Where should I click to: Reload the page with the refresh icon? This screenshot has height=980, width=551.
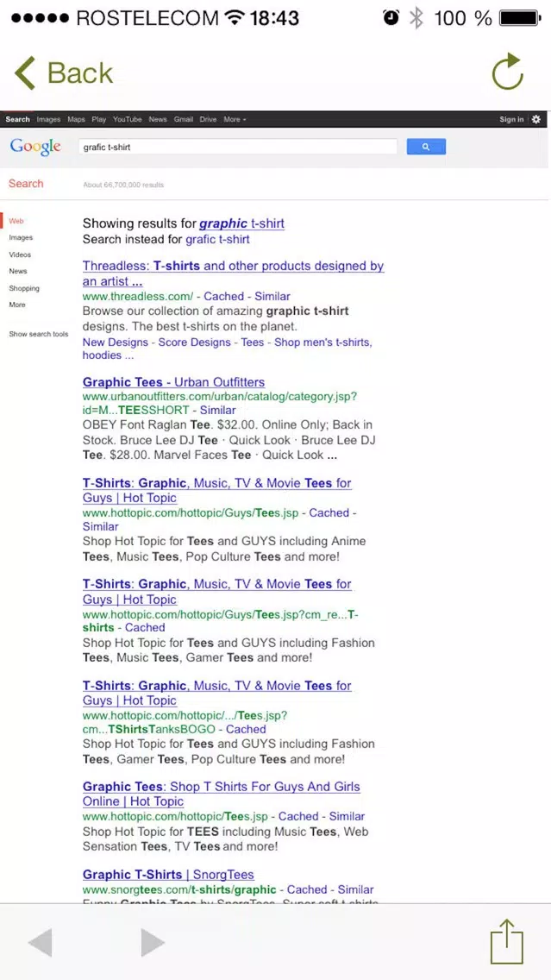click(507, 72)
